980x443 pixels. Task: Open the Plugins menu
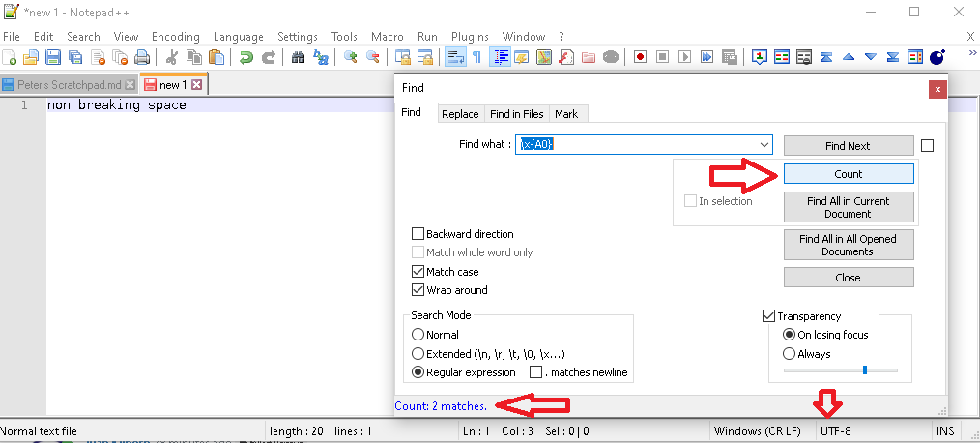coord(470,37)
